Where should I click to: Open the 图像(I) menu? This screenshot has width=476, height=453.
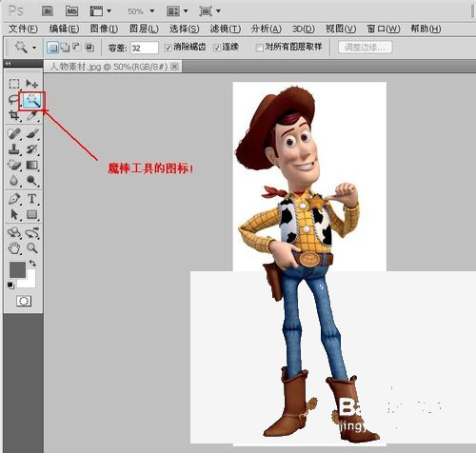coord(104,29)
